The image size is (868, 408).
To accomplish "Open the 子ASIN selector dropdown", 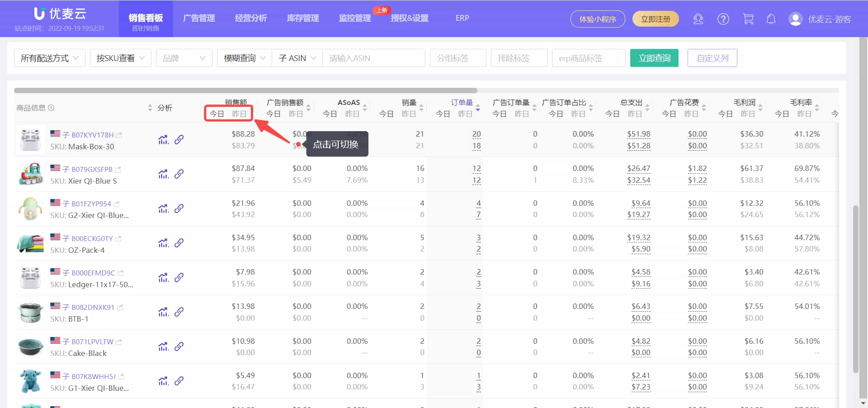I will [297, 58].
